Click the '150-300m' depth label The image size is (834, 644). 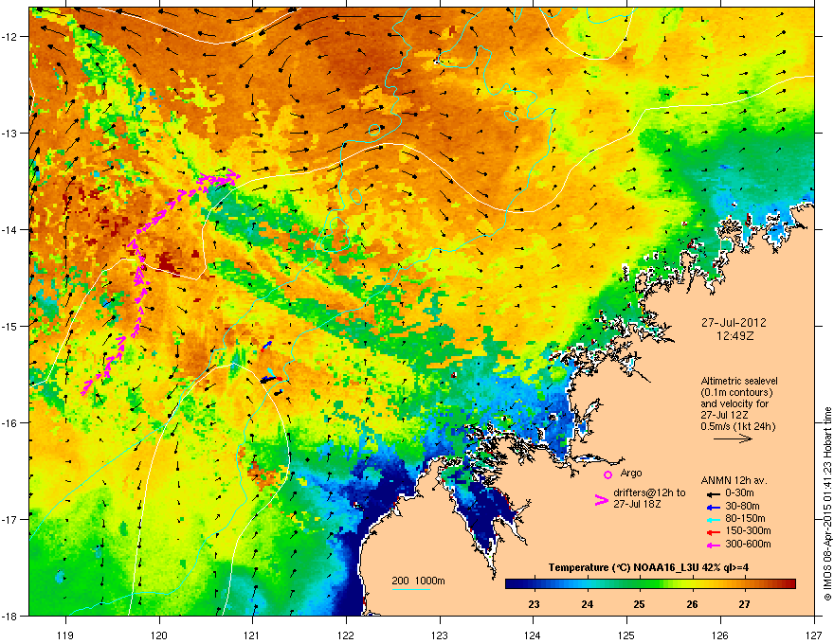point(748,530)
